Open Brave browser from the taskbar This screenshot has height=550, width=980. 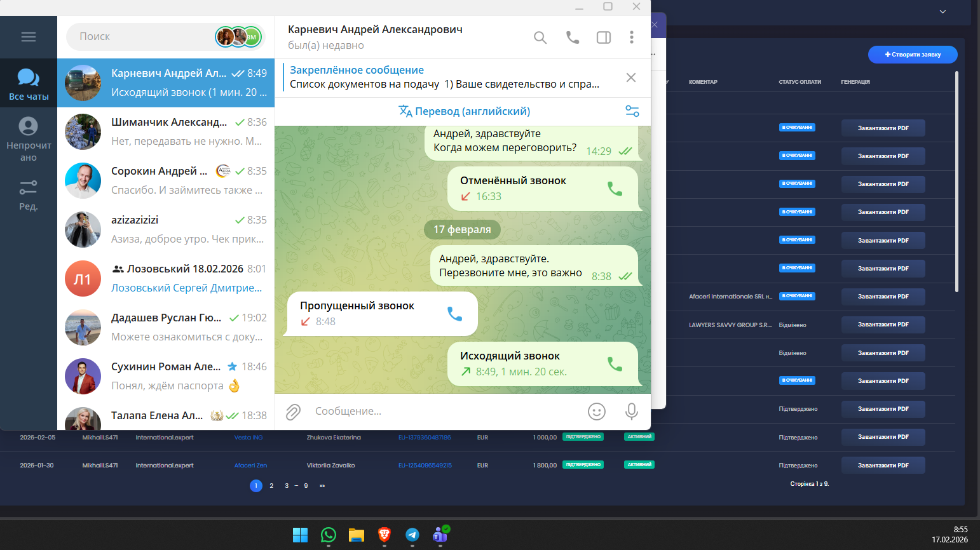pyautogui.click(x=385, y=535)
